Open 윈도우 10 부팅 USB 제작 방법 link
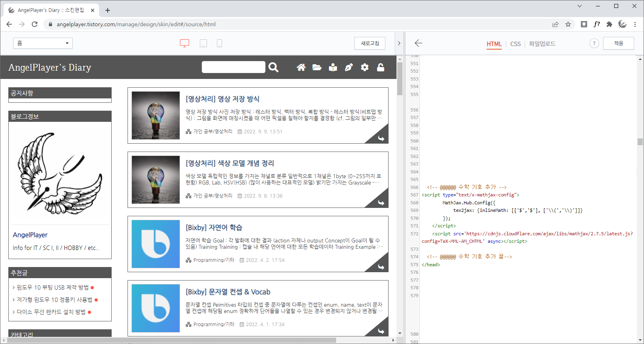This screenshot has height=344, width=644. point(52,287)
